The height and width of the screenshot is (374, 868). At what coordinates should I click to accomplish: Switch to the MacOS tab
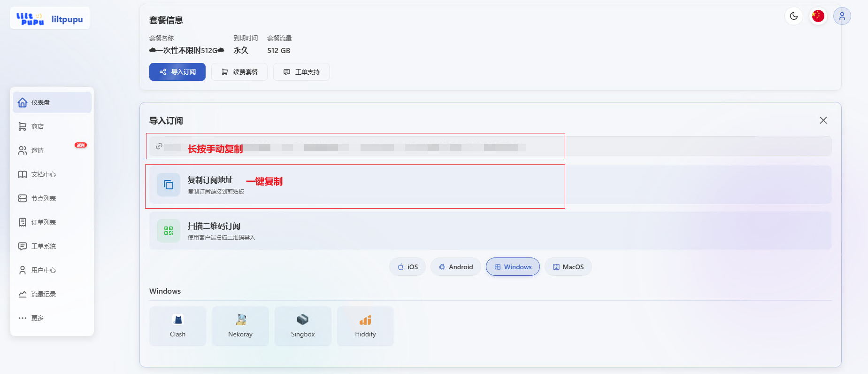pos(568,267)
